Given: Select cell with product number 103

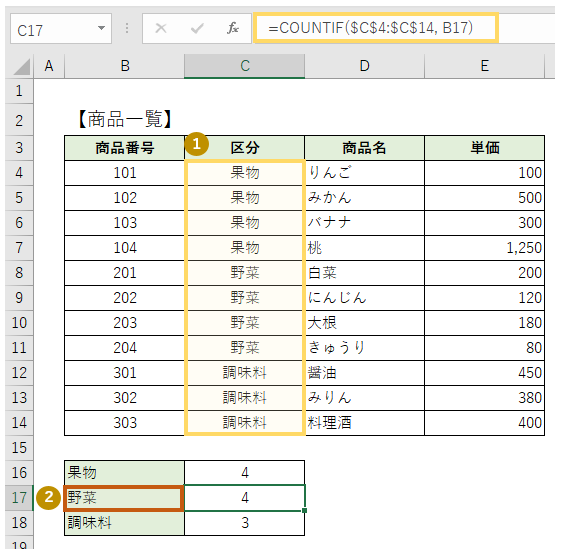Looking at the screenshot, I should [125, 223].
